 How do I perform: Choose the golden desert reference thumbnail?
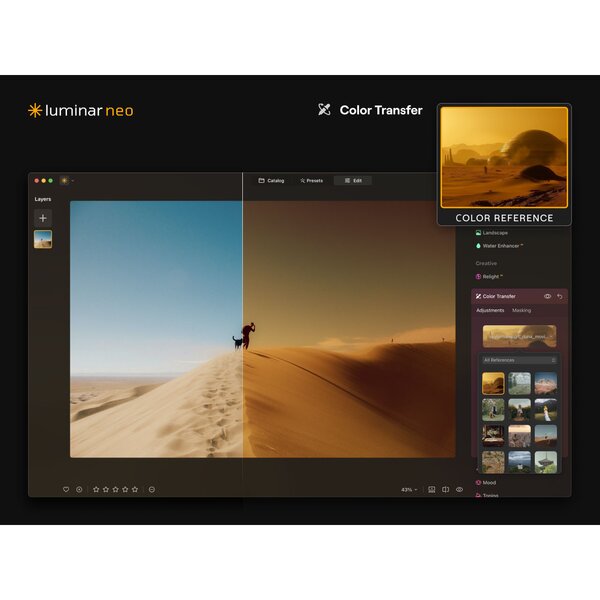tap(493, 383)
